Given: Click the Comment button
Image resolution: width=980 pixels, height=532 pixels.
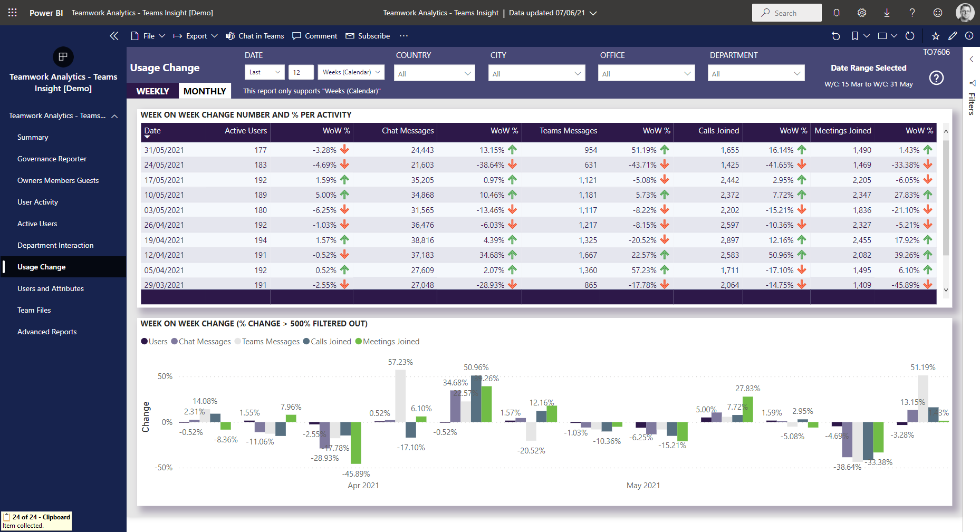Looking at the screenshot, I should [x=315, y=36].
